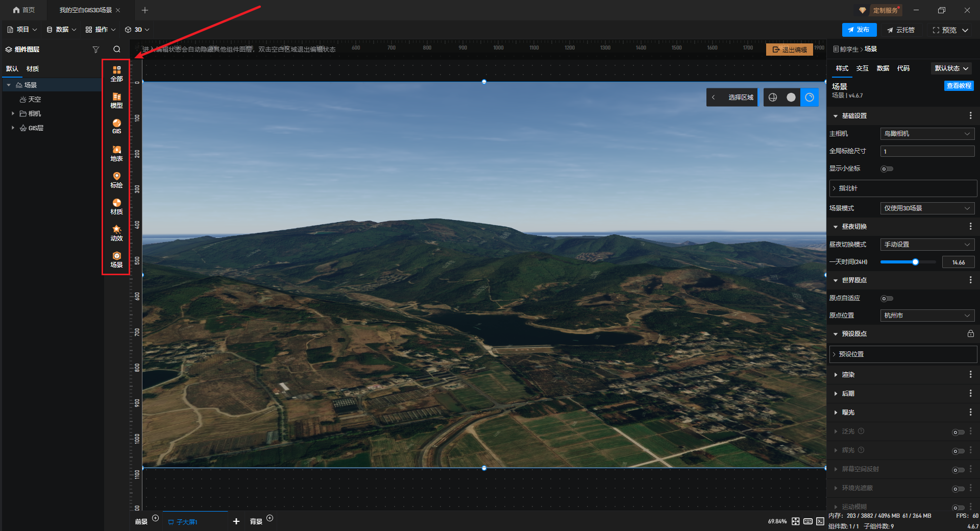The width and height of the screenshot is (980, 531).
Task: Click the layer filter funnel icon
Action: pos(95,50)
